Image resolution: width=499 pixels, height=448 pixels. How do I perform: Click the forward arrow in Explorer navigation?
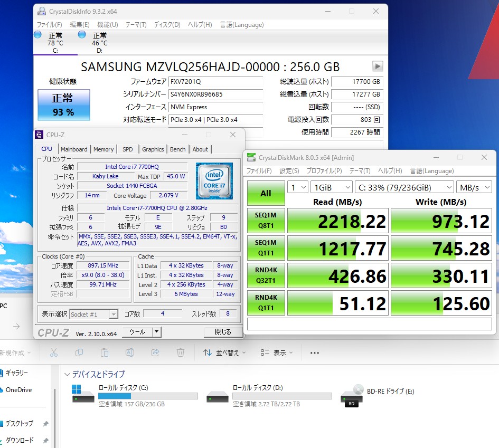click(16, 326)
